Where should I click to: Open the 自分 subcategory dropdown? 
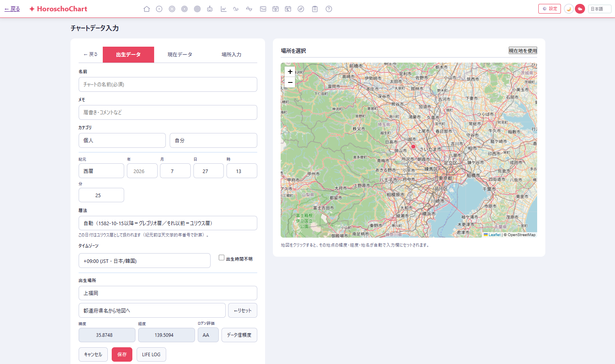[213, 140]
